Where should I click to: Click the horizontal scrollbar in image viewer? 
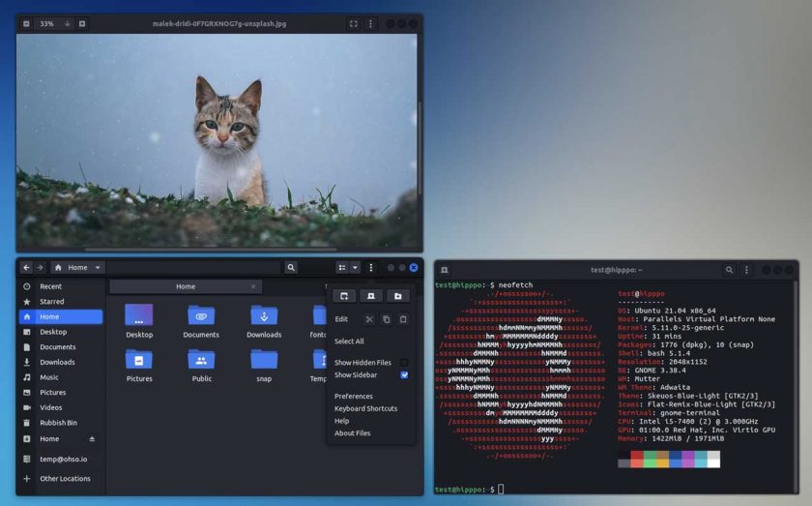coord(212,250)
